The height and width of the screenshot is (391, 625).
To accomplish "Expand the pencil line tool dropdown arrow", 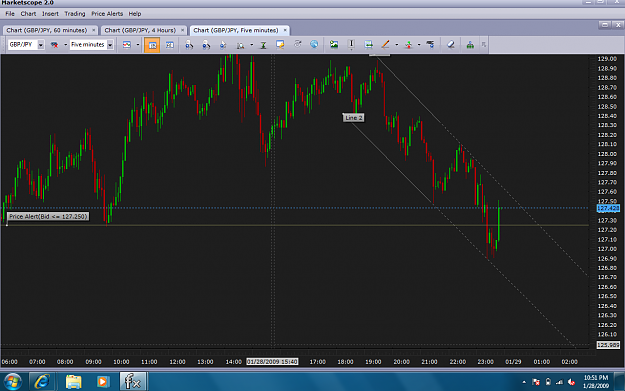I will click(x=397, y=45).
